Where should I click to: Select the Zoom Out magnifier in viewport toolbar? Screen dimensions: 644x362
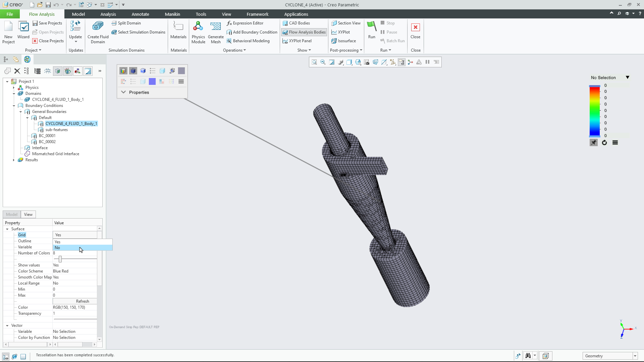323,62
